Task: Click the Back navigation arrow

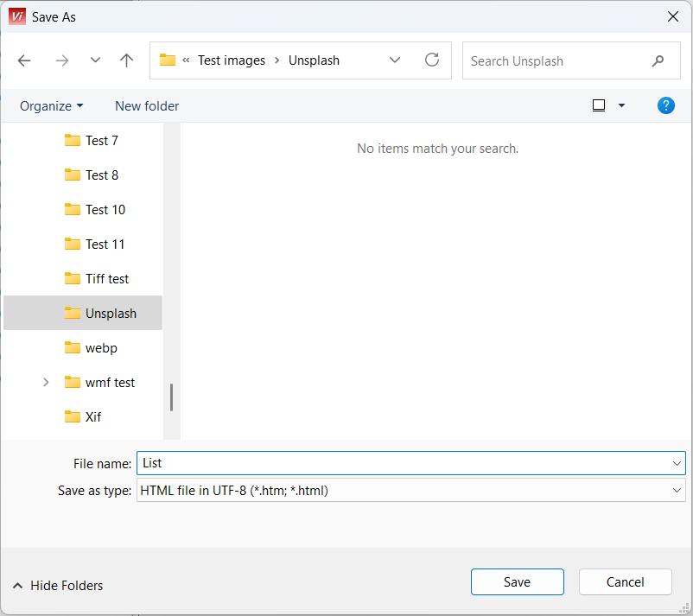Action: point(24,60)
